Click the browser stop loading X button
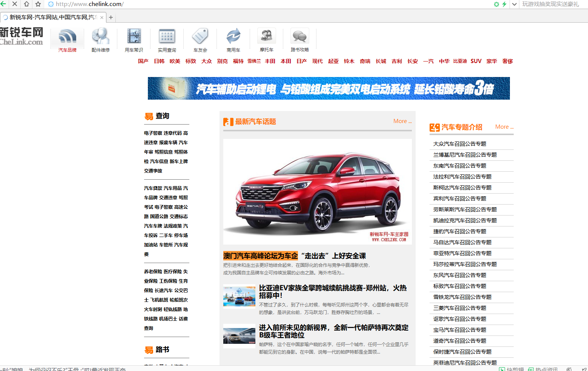 click(x=15, y=4)
